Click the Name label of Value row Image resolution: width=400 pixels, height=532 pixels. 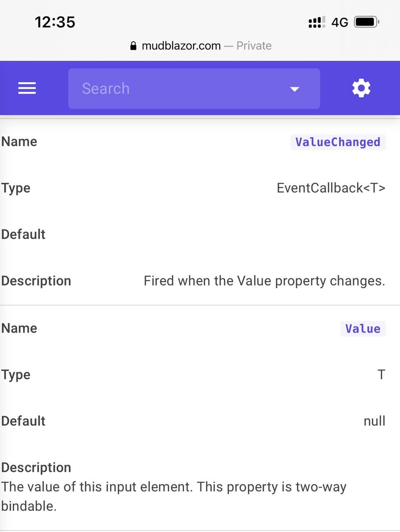(x=19, y=328)
